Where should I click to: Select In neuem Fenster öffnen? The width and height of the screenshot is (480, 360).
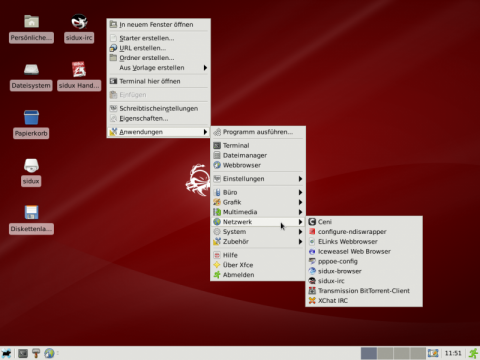(x=158, y=24)
